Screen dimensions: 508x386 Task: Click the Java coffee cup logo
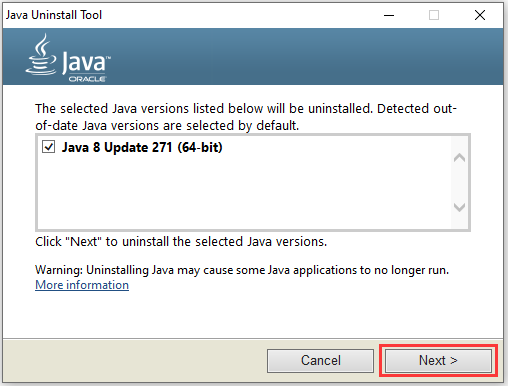[42, 54]
